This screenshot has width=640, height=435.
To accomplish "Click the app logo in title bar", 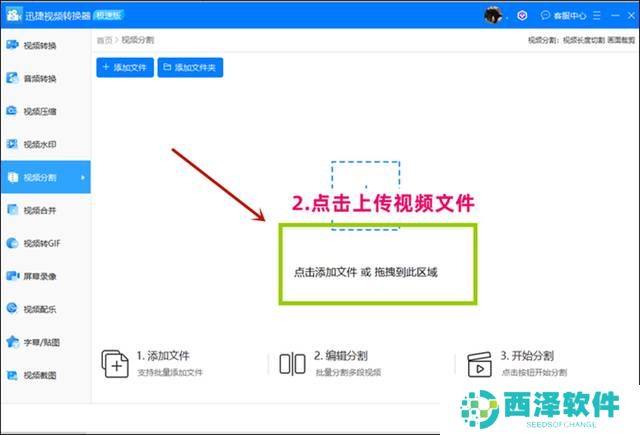I will [13, 15].
